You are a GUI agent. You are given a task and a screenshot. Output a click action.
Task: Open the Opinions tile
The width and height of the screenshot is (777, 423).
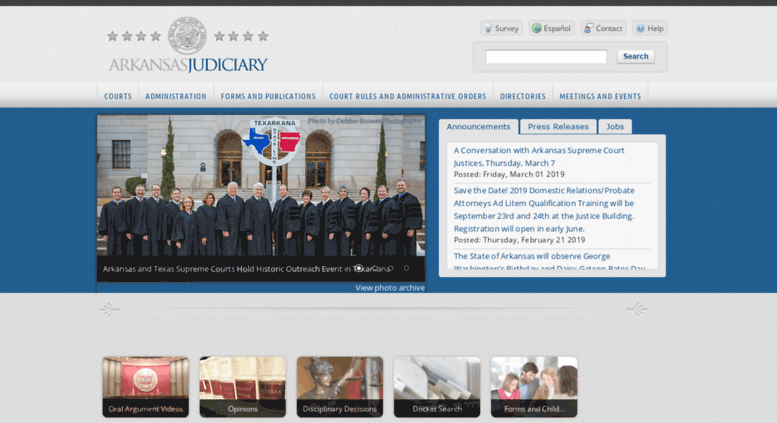243,387
